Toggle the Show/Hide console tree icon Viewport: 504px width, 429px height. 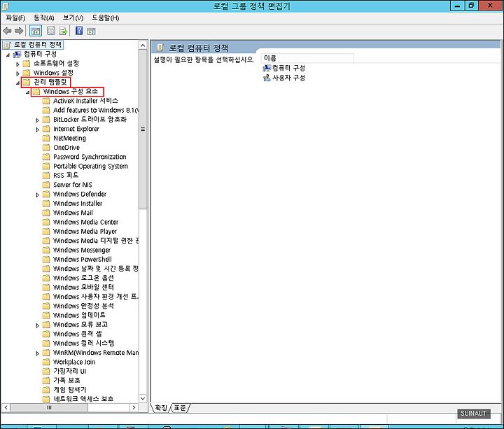[36, 31]
